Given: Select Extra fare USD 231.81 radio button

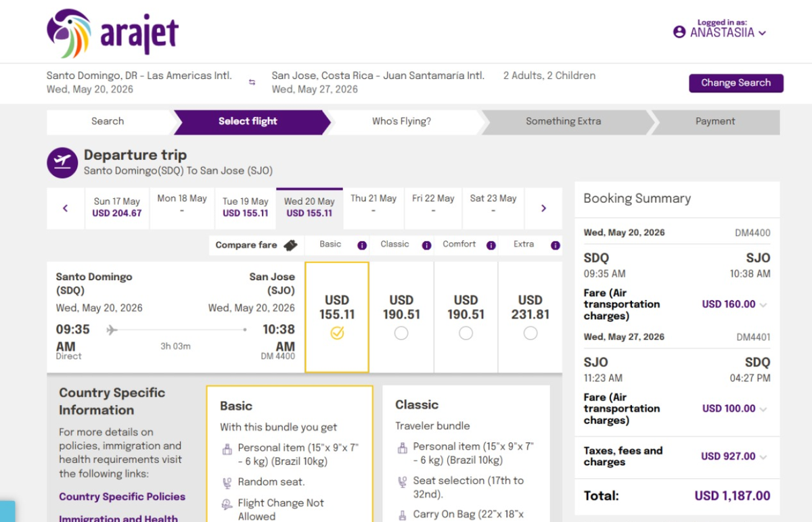Looking at the screenshot, I should (531, 333).
